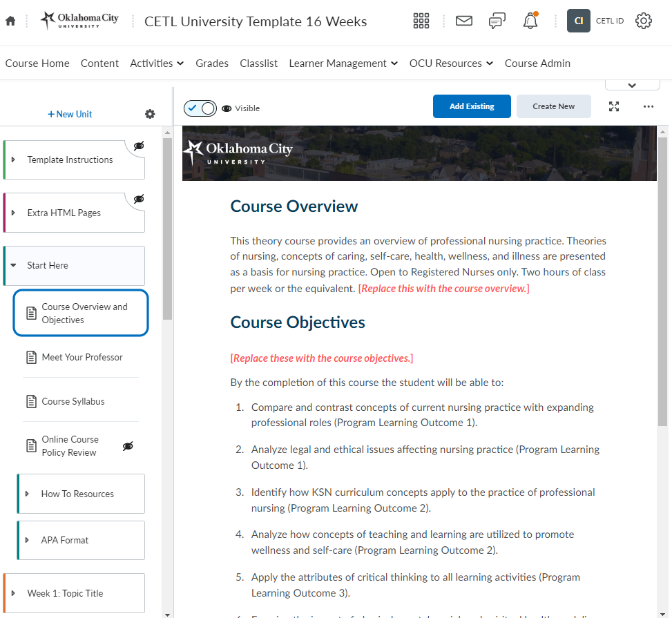Open the subscription alerts chat icon
The width and height of the screenshot is (672, 618).
click(497, 21)
